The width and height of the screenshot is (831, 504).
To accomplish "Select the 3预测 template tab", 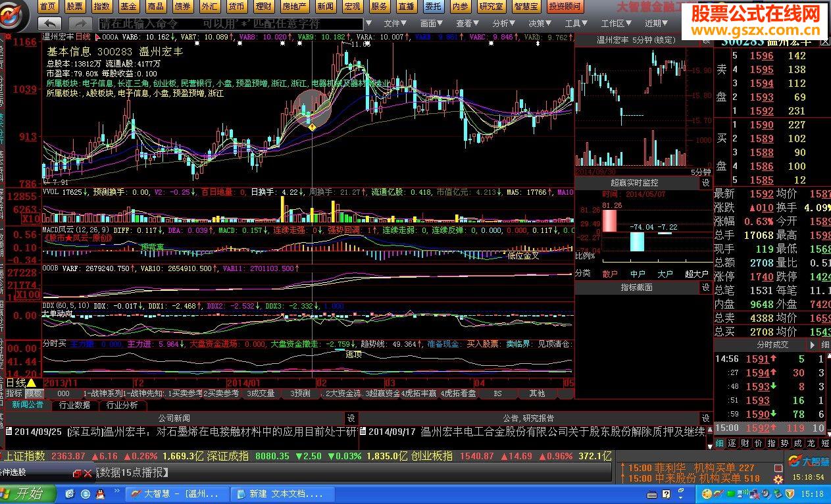I will pos(300,393).
